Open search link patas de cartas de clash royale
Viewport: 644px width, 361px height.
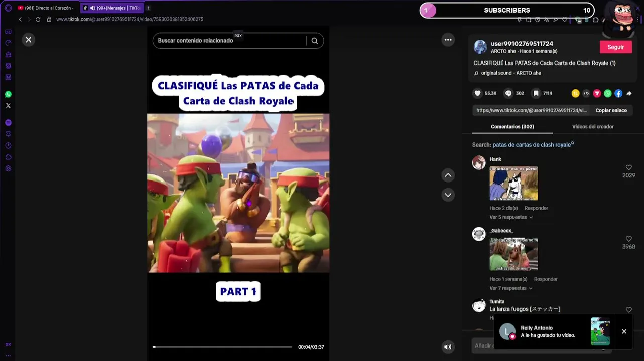point(533,145)
